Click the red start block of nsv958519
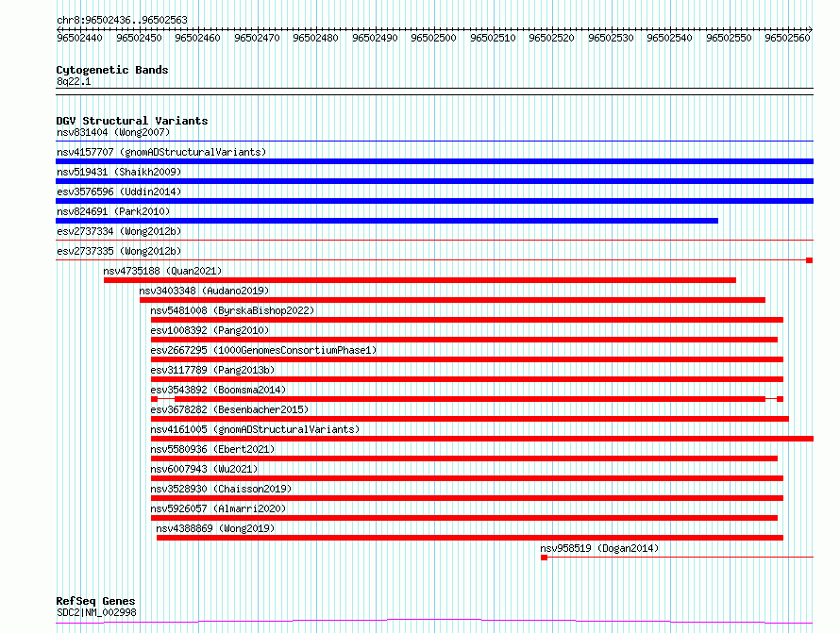 [545, 558]
